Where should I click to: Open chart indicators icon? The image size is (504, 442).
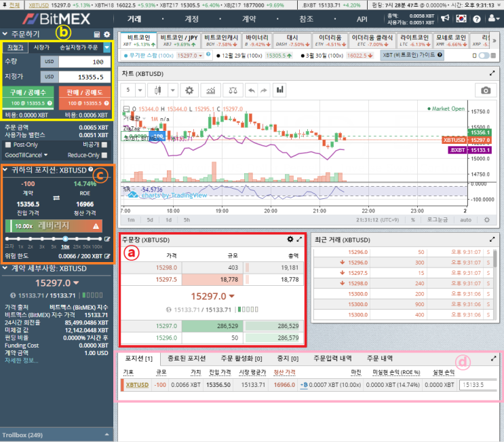(210, 90)
